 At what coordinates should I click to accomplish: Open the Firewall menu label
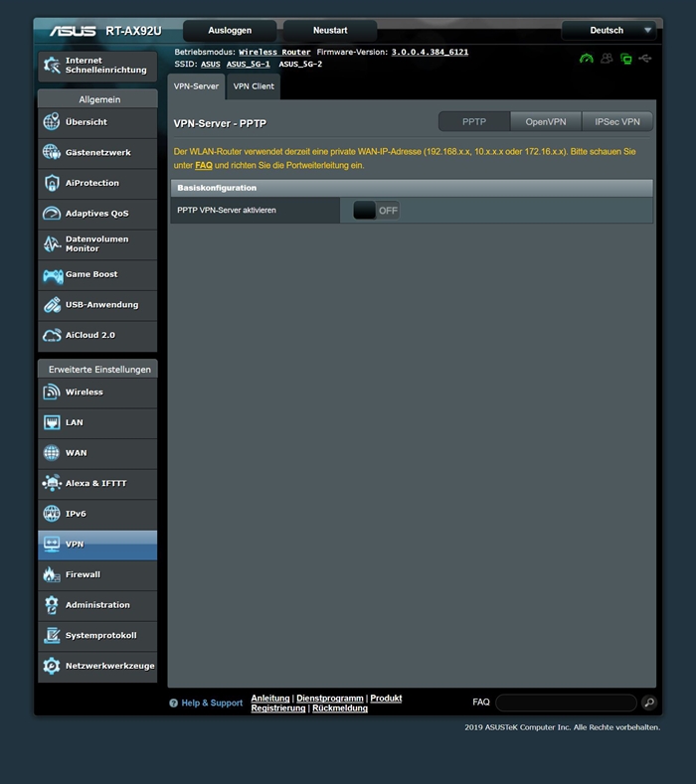pos(83,574)
